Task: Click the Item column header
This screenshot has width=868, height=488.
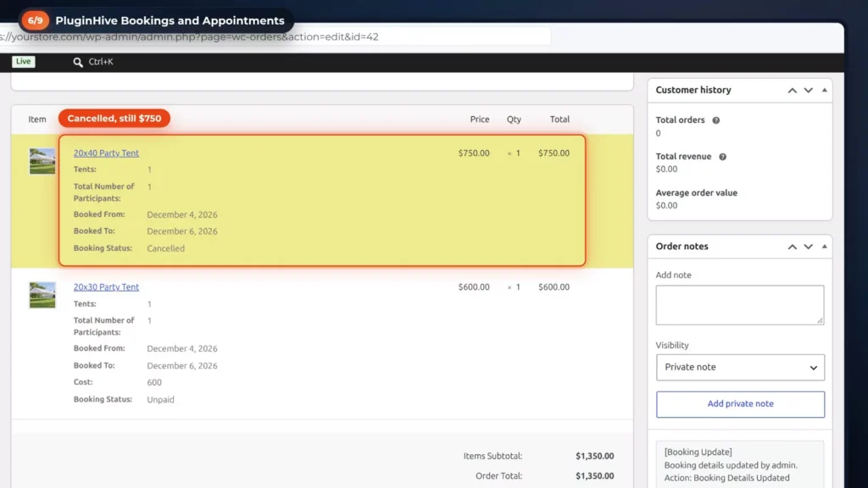Action: pyautogui.click(x=37, y=119)
